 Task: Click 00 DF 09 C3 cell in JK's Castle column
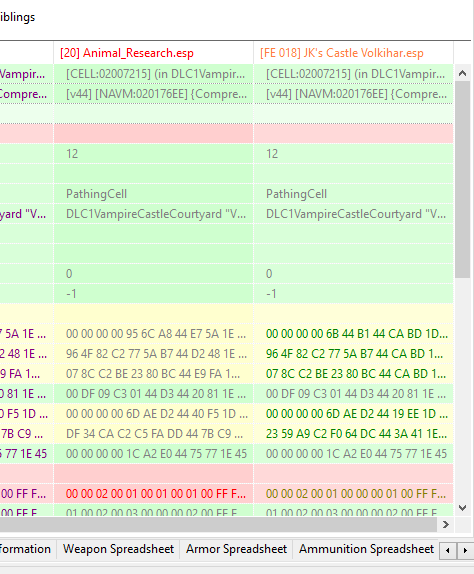point(353,394)
